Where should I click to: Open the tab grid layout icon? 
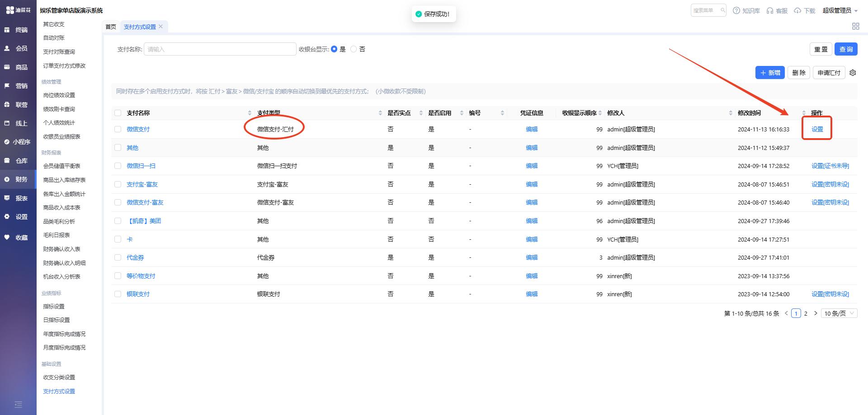pos(855,26)
